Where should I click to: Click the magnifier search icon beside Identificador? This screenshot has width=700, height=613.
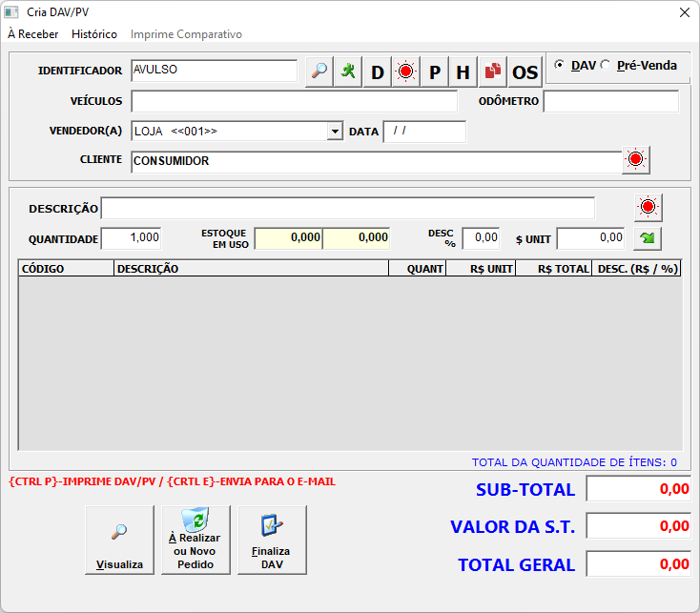(x=319, y=72)
